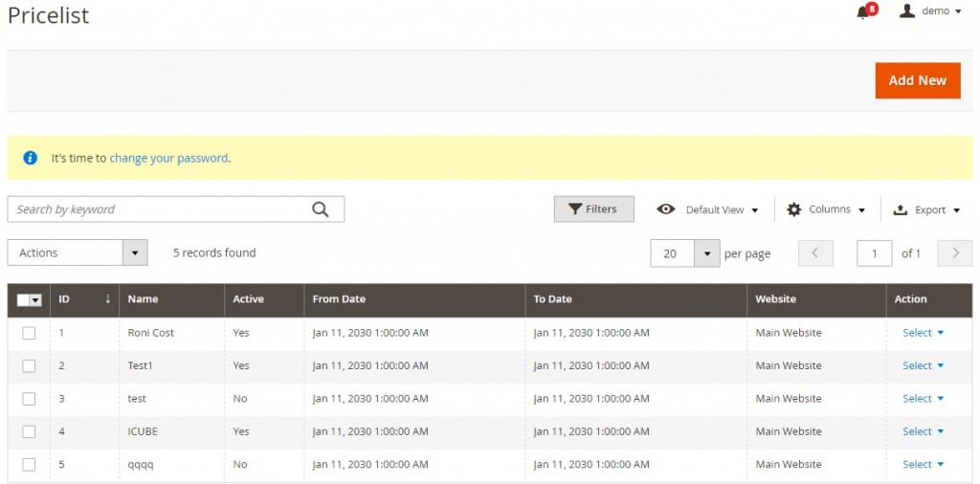Image resolution: width=980 pixels, height=484 pixels.
Task: Open the Actions dropdown
Action: pos(78,253)
